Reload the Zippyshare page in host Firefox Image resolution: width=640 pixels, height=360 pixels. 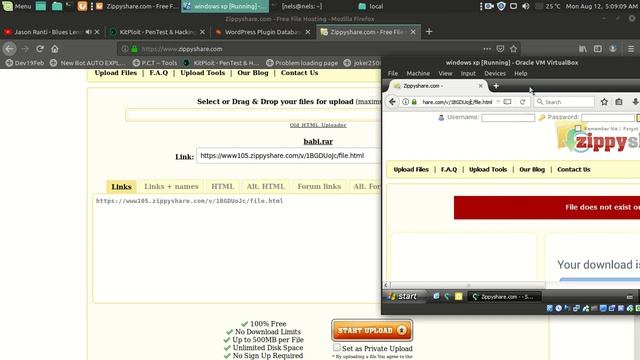click(40, 49)
